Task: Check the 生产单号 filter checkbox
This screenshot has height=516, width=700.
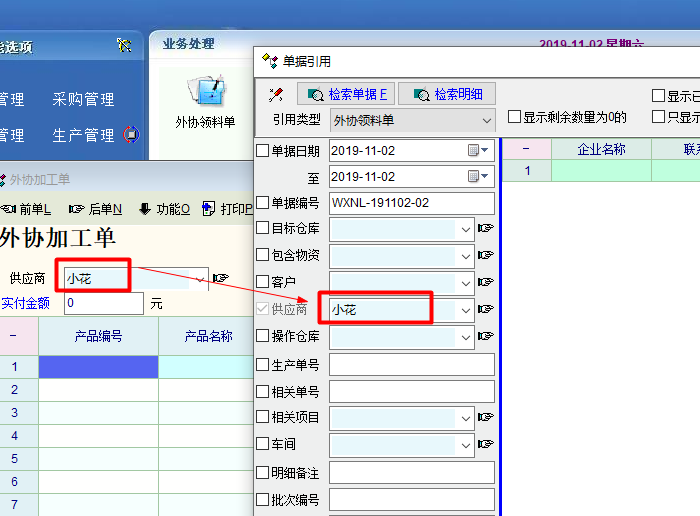Action: [x=264, y=365]
